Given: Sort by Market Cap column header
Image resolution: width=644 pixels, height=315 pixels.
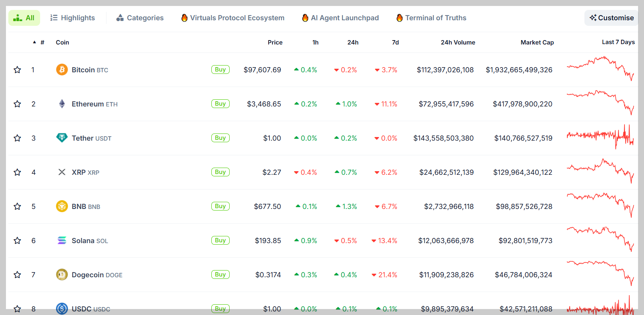Looking at the screenshot, I should coord(537,43).
